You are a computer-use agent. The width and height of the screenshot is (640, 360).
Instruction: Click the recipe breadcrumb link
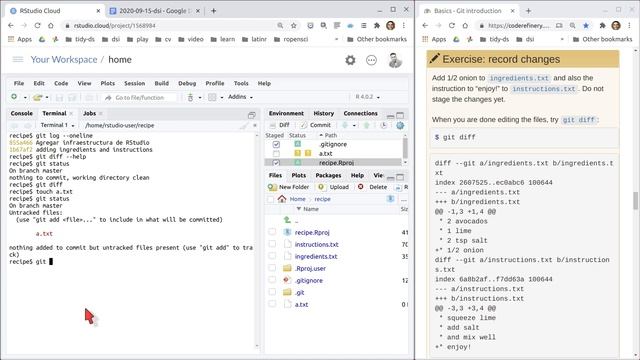coord(322,199)
